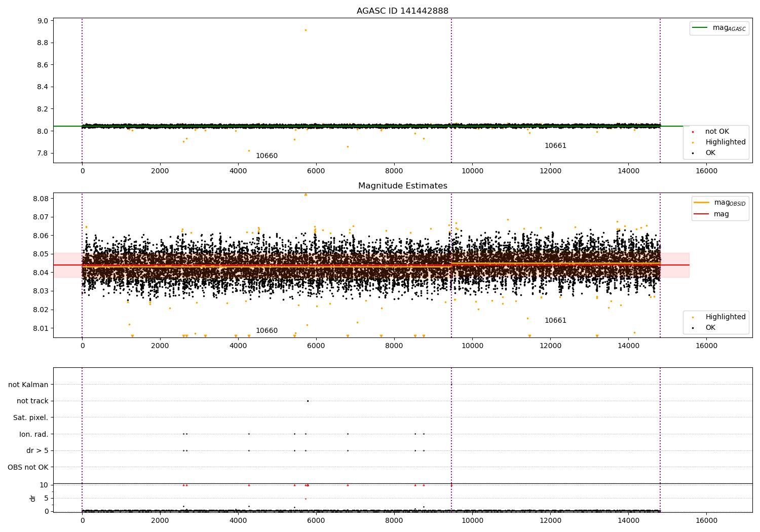Select the mag AGASC legend label in top plot
The width and height of the screenshot is (760, 532).
[729, 28]
